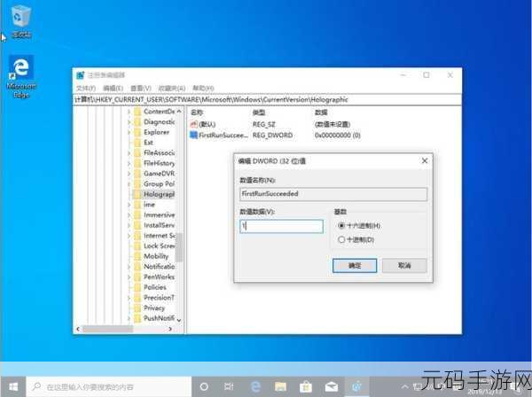
Task: Click the taskbar search box
Action: pos(109,386)
